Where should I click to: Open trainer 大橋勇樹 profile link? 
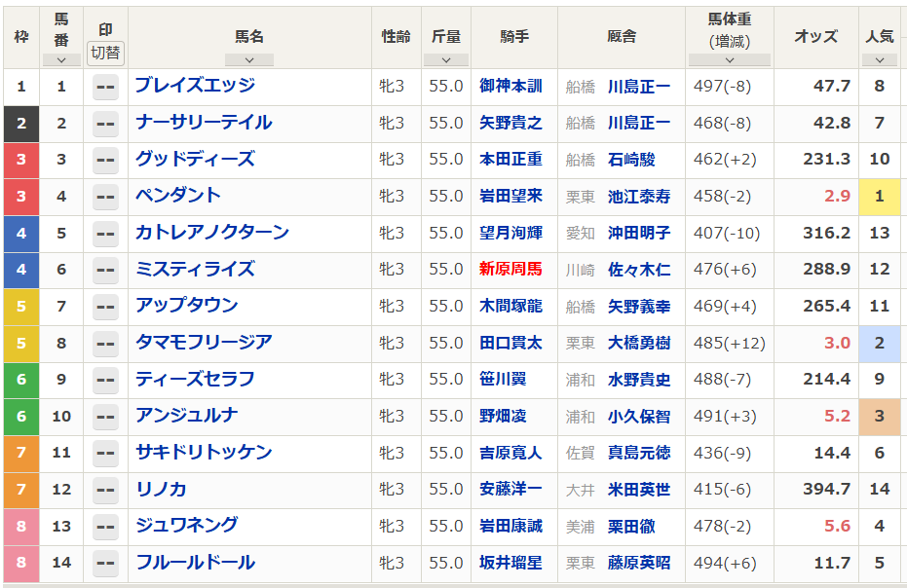(x=639, y=343)
